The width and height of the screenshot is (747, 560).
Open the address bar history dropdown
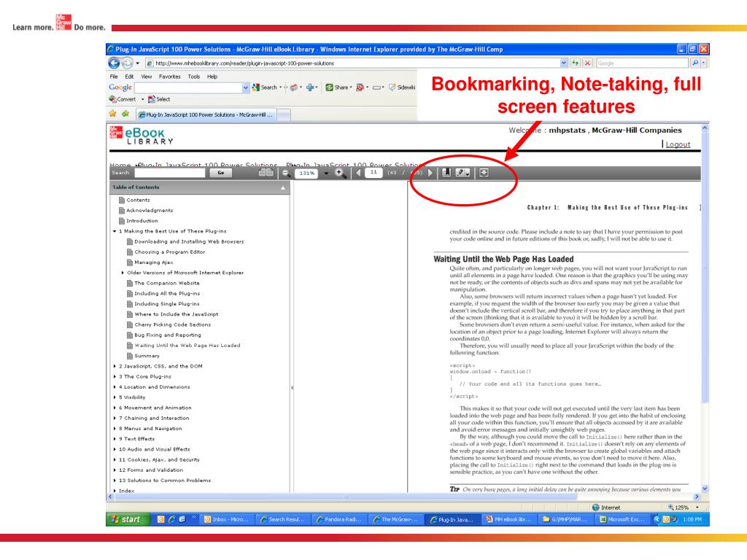[x=564, y=63]
